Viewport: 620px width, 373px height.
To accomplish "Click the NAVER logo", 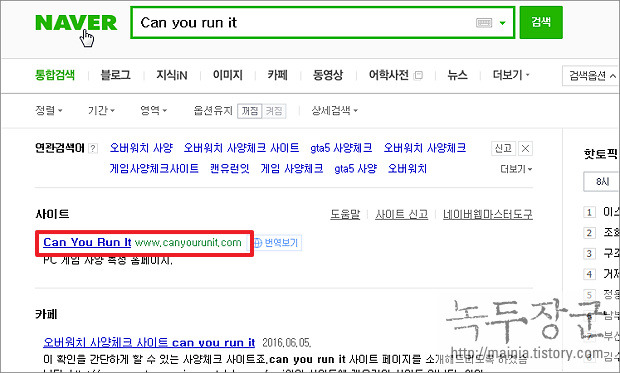I will [76, 23].
